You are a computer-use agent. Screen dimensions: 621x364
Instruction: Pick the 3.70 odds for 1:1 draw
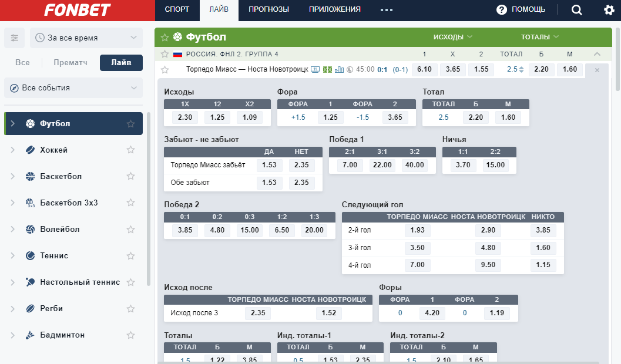[463, 165]
